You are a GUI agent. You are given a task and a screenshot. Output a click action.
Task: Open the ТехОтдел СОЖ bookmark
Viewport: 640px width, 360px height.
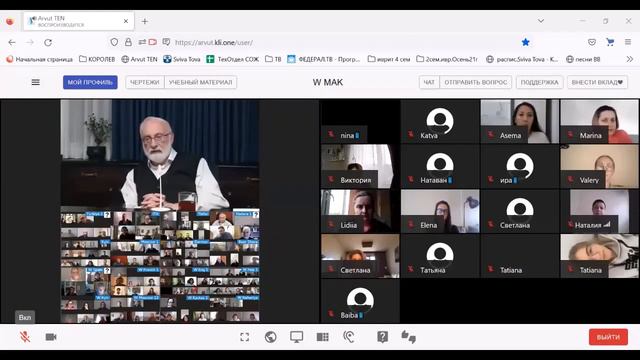233,59
